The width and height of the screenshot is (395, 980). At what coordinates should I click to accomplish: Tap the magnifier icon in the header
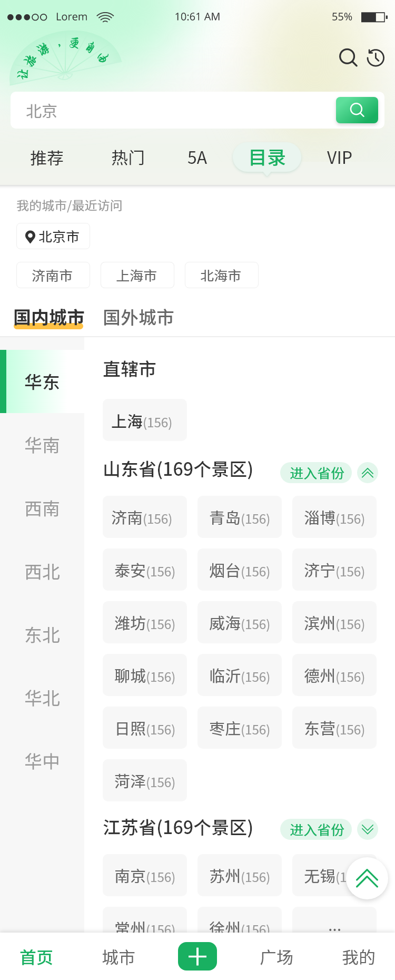pos(348,57)
